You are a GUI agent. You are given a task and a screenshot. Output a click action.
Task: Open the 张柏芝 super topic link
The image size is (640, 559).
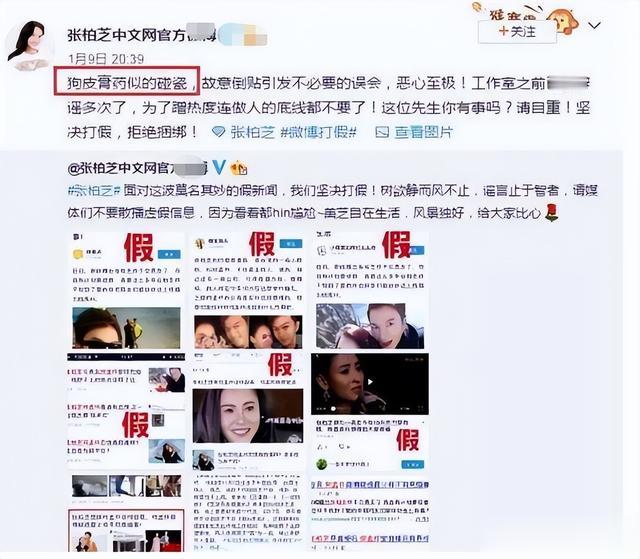[x=253, y=132]
